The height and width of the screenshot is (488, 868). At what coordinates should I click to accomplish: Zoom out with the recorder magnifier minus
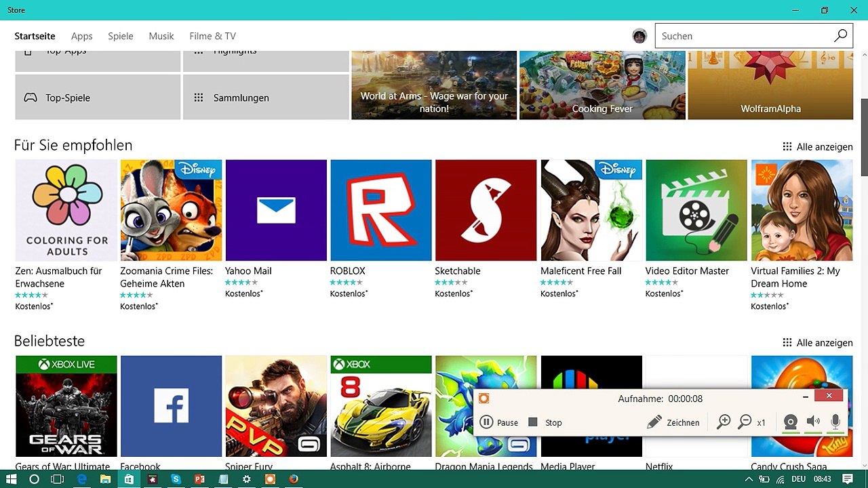pyautogui.click(x=745, y=422)
